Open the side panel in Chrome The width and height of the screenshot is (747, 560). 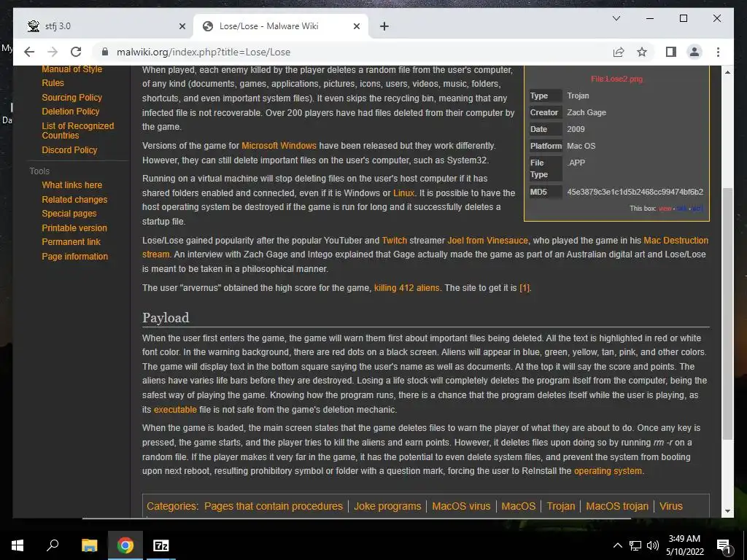coord(671,52)
